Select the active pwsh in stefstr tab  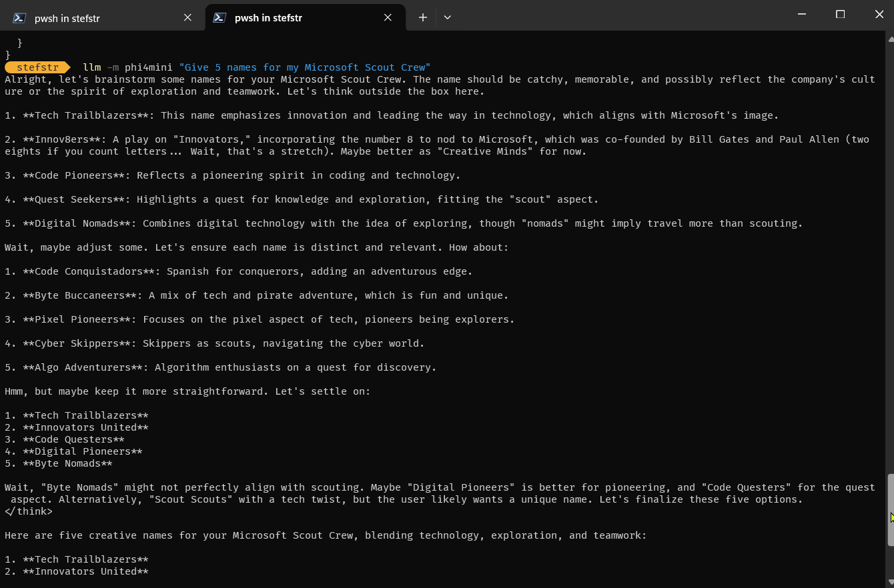305,18
